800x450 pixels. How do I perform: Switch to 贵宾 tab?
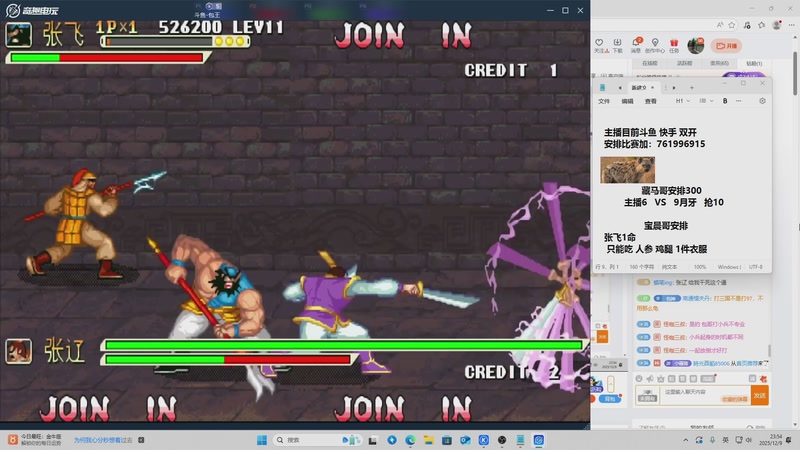[x=719, y=63]
